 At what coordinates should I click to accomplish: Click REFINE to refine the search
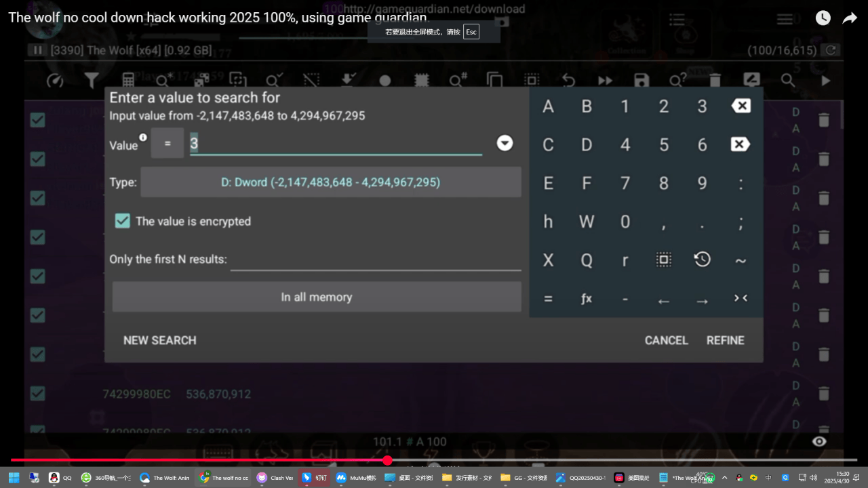[x=725, y=340]
